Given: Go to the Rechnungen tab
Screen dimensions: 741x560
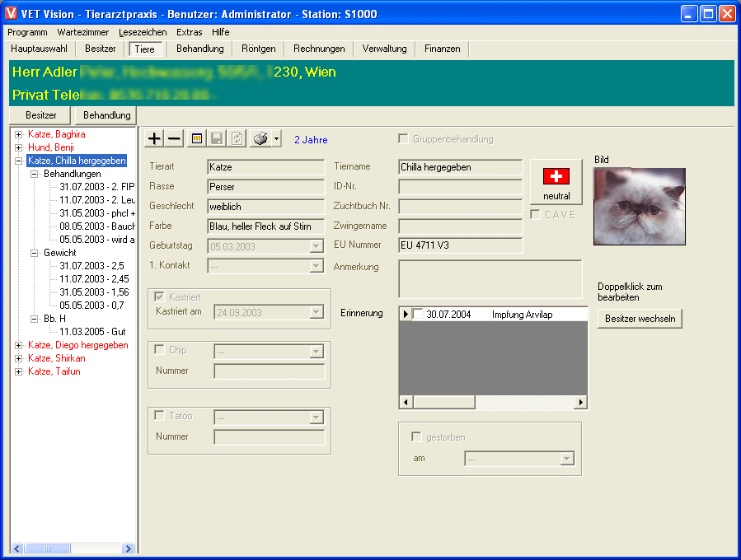Looking at the screenshot, I should 319,49.
